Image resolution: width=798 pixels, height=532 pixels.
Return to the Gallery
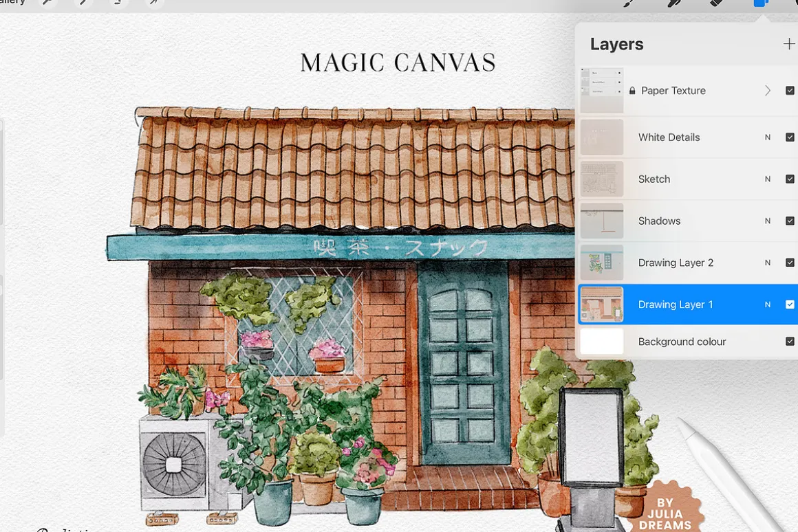tap(12, 2)
